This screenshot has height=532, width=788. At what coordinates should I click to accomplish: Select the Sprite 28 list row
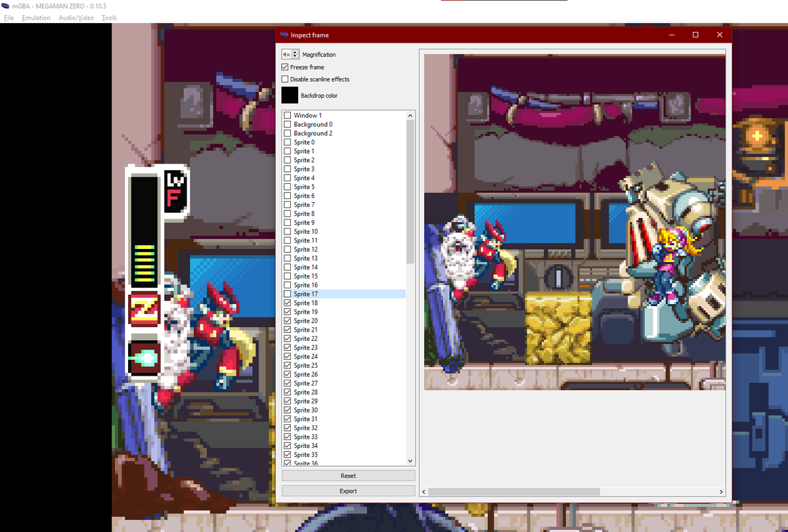click(x=344, y=392)
